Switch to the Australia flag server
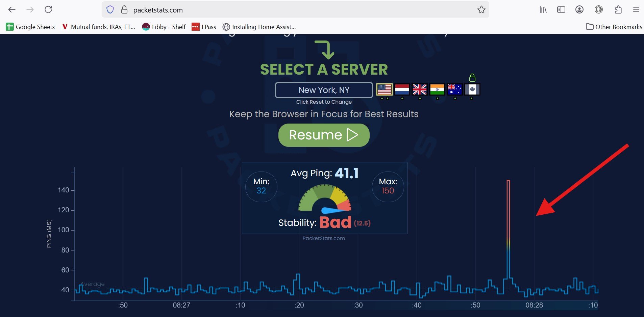The height and width of the screenshot is (317, 644). [455, 89]
